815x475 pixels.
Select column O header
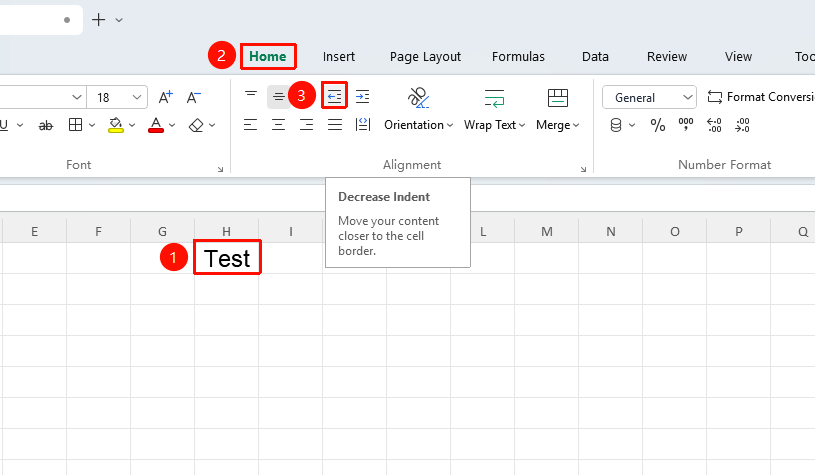[675, 231]
